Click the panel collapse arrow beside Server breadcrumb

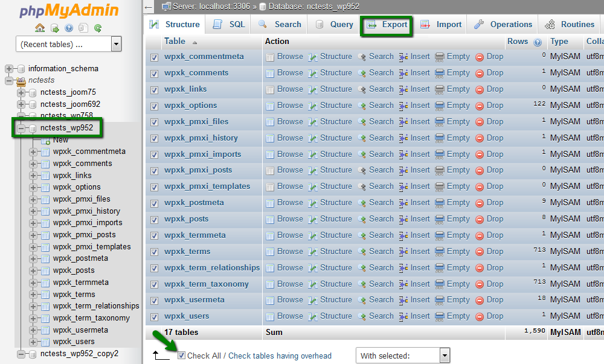[149, 7]
